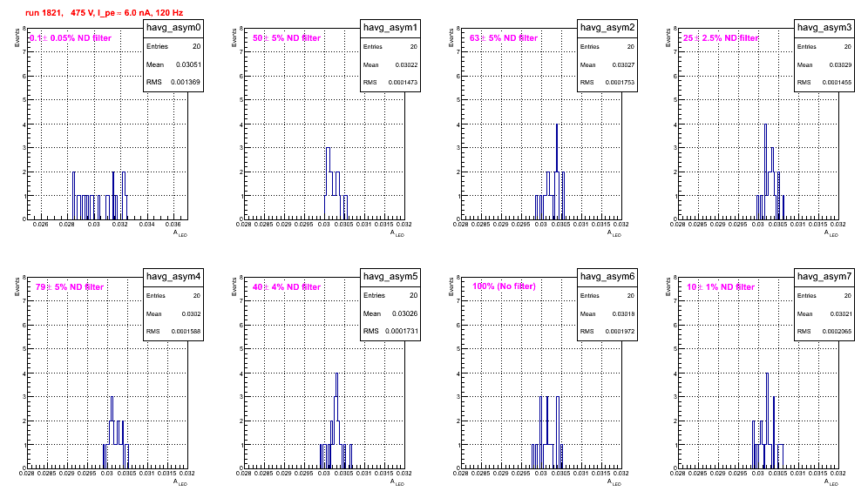Select the havg_asym2 stats box title
This screenshot has width=868, height=498.
click(607, 27)
